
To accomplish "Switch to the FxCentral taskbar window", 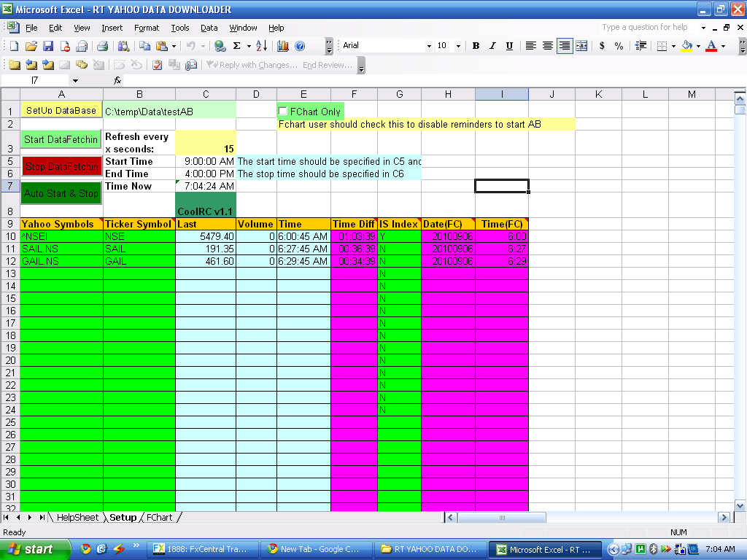I will (x=203, y=549).
